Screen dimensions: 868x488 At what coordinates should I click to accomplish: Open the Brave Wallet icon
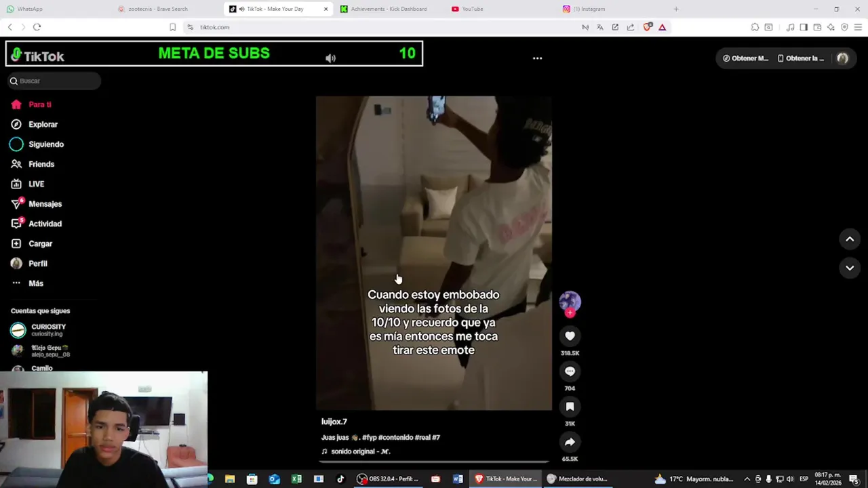coord(817,27)
